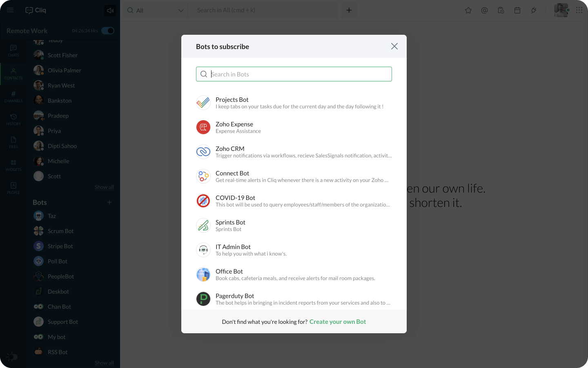
Task: Open the Mentions @ icon
Action: click(485, 10)
